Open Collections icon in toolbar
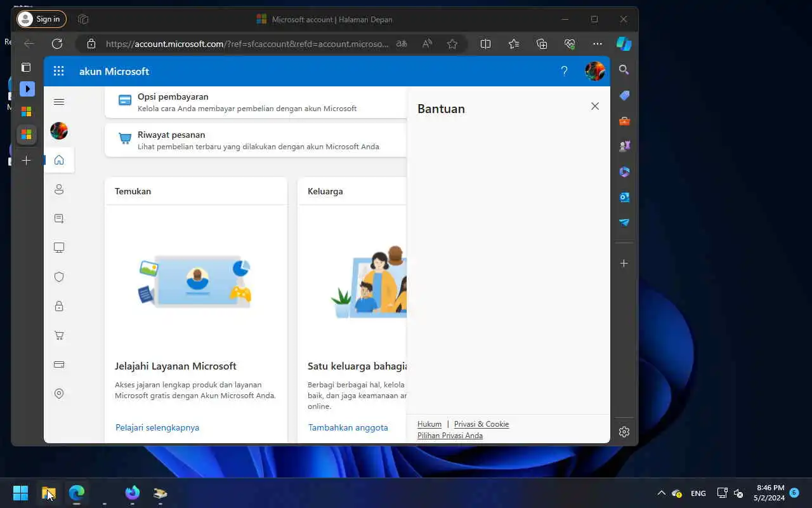812x508 pixels. 542,44
